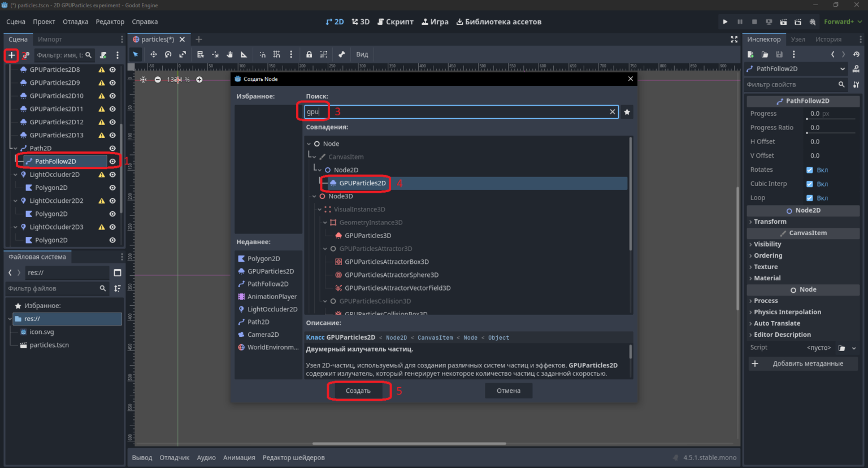Stop the running project
This screenshot has width=868, height=468.
(754, 22)
